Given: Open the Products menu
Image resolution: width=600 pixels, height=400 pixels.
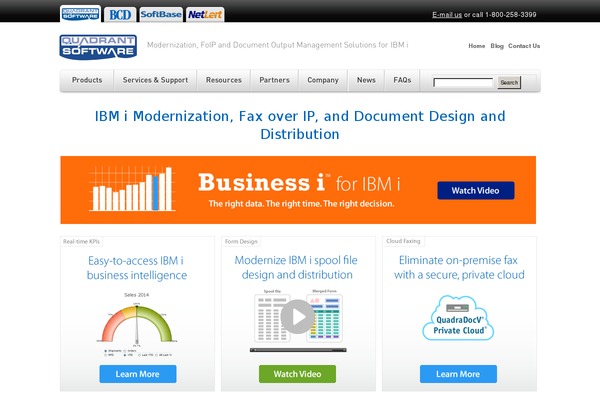Looking at the screenshot, I should click(x=87, y=80).
